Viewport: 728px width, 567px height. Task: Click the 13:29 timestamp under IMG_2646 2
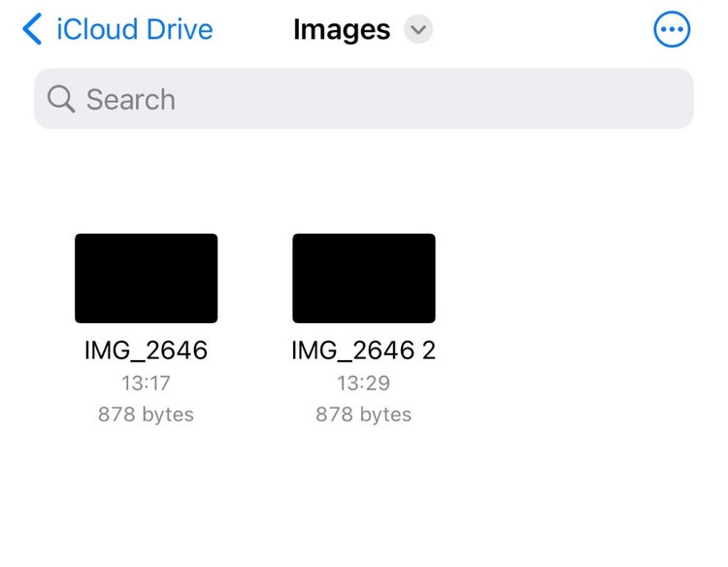364,383
